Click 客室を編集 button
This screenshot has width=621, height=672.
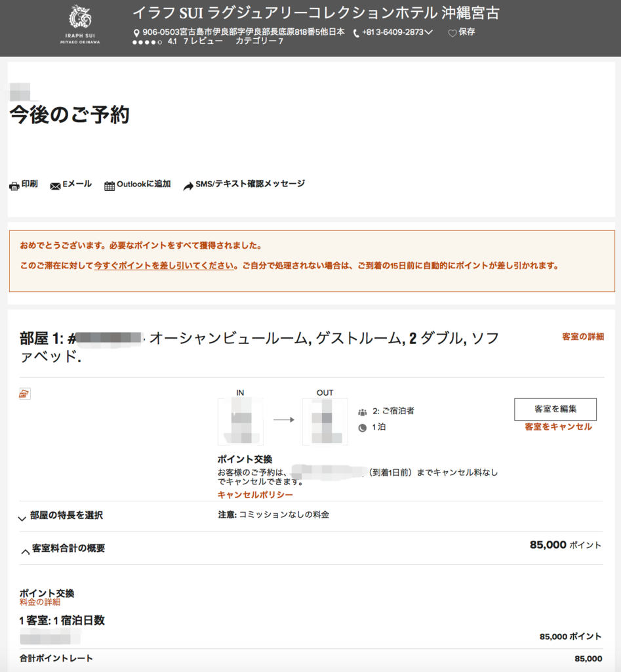[555, 409]
